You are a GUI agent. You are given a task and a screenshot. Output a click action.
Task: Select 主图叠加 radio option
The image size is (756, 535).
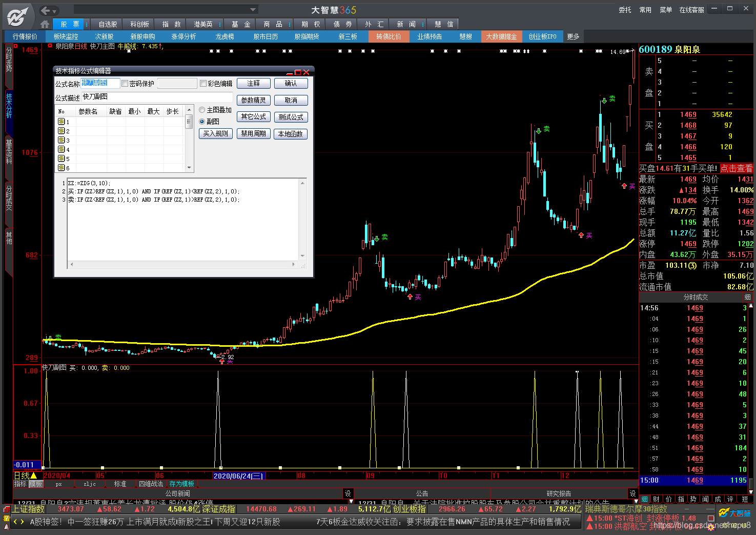[x=202, y=110]
